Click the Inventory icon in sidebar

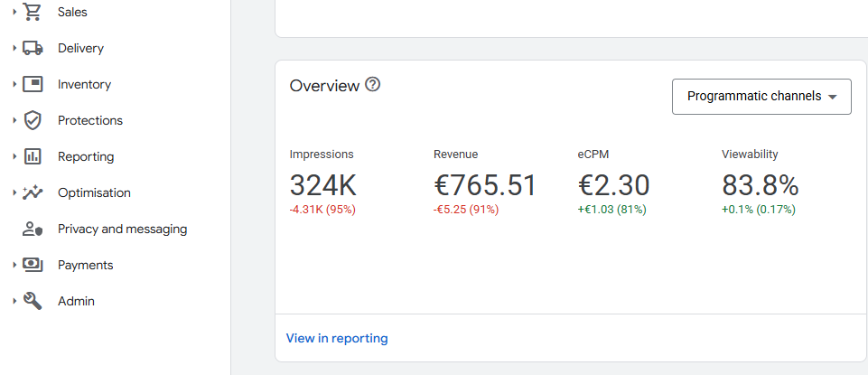[33, 84]
